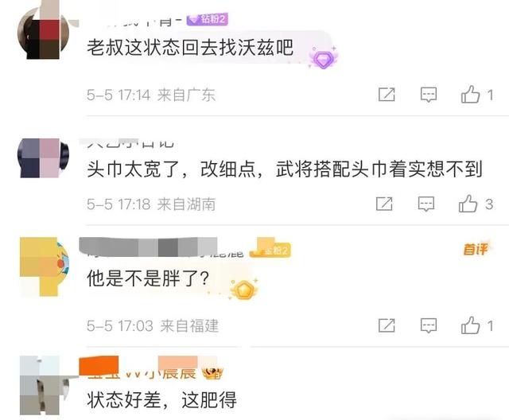The height and width of the screenshot is (420, 509).
Task: Open the yellow avatar of 福建 commenter
Action: pyautogui.click(x=45, y=266)
